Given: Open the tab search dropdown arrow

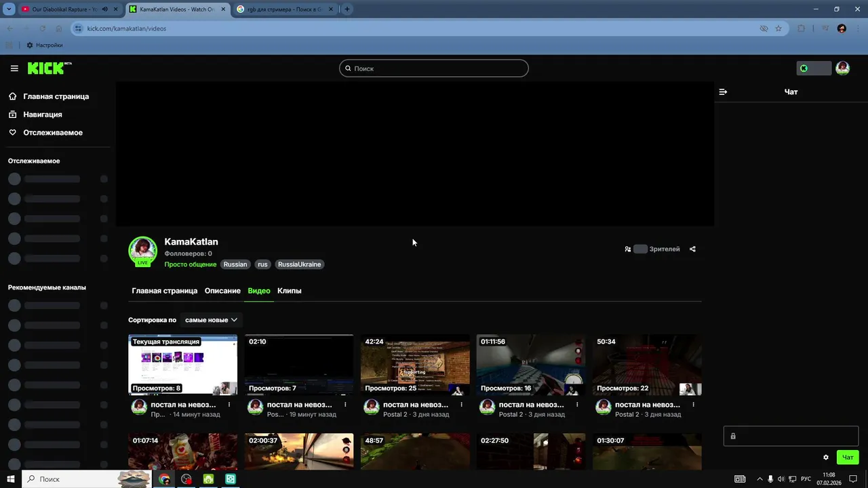Looking at the screenshot, I should pos(9,9).
